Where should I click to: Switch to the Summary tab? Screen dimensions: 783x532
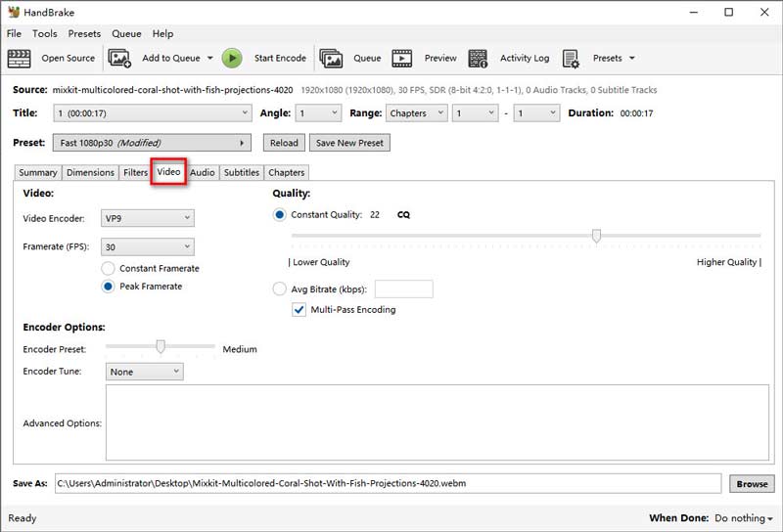tap(38, 173)
